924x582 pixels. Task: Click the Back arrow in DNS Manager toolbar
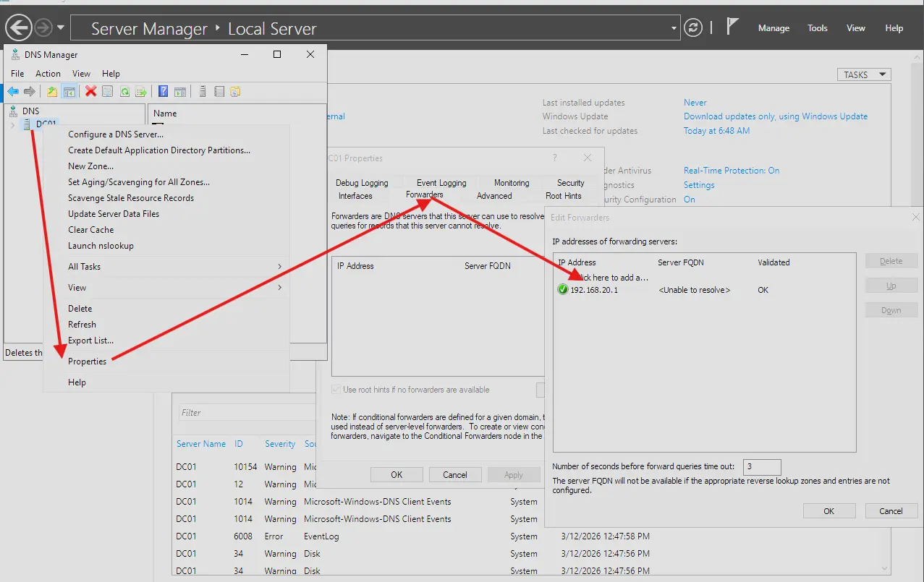13,91
